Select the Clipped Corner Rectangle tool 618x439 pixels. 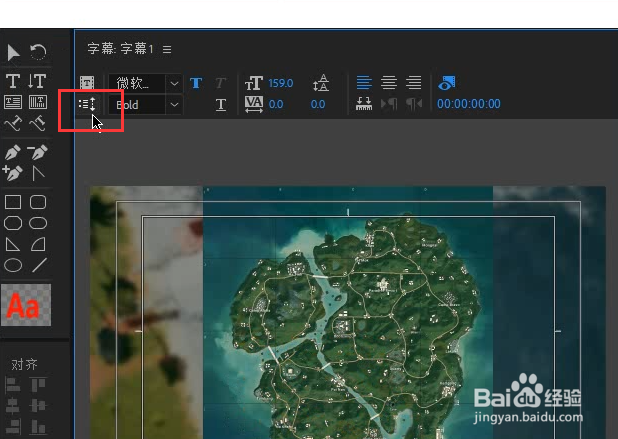[13, 223]
